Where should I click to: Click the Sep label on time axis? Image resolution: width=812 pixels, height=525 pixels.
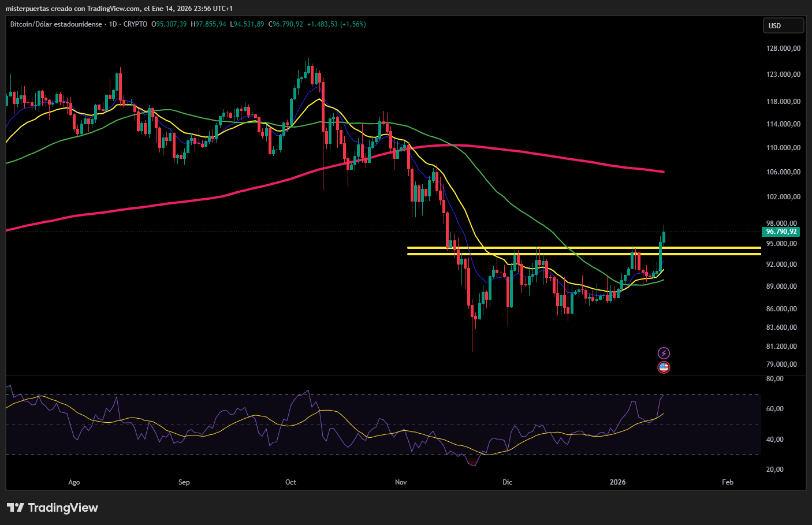click(184, 482)
